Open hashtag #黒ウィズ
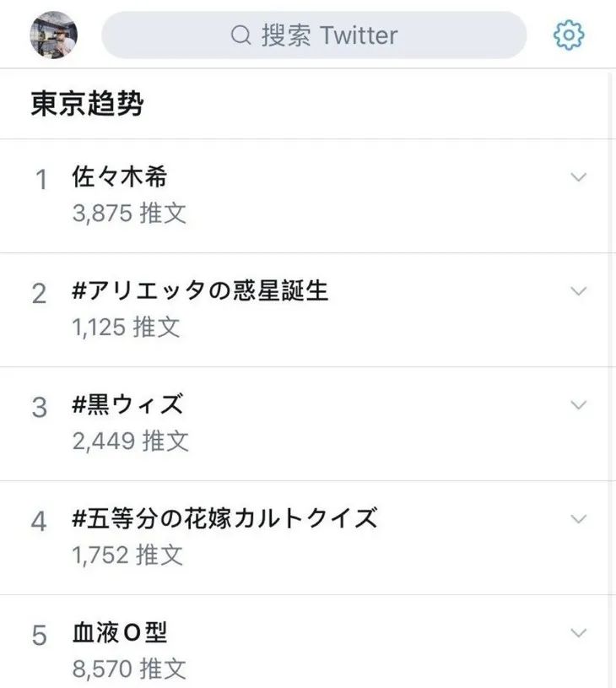 click(127, 404)
